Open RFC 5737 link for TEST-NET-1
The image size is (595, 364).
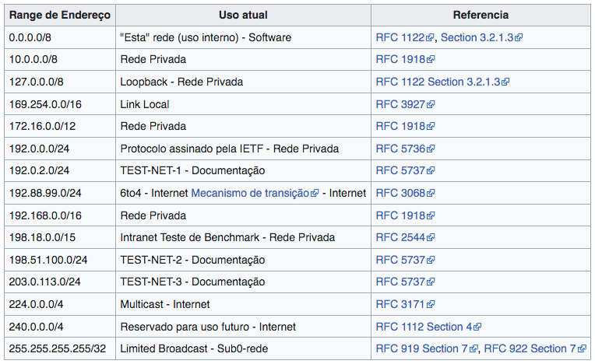[x=400, y=170]
